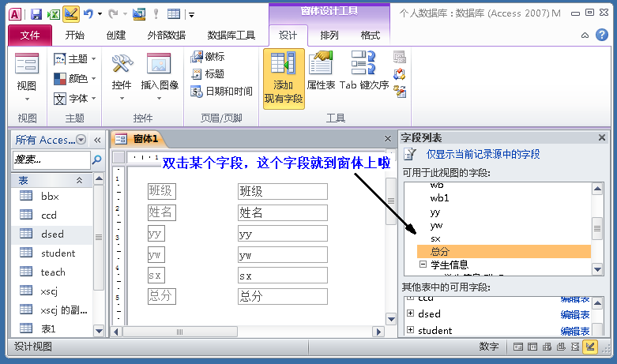
Task: Click the Design view icon in quick access toolbar
Action: click(x=71, y=14)
